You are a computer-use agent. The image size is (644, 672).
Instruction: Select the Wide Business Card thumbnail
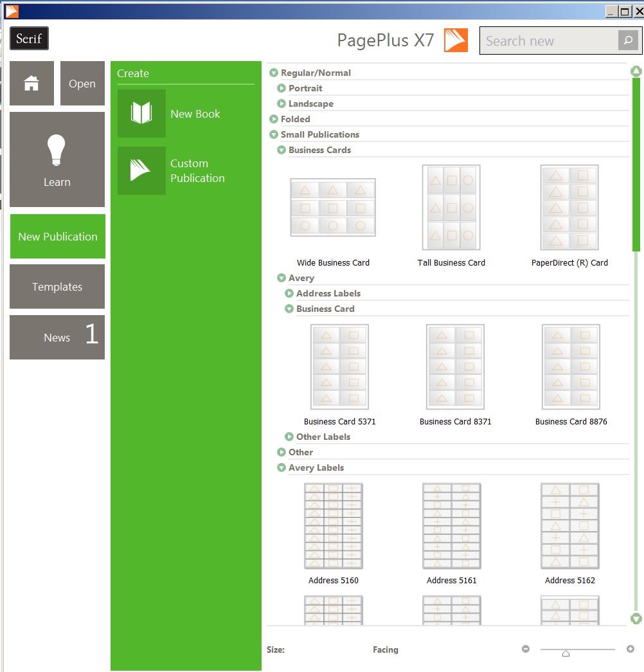pyautogui.click(x=333, y=208)
